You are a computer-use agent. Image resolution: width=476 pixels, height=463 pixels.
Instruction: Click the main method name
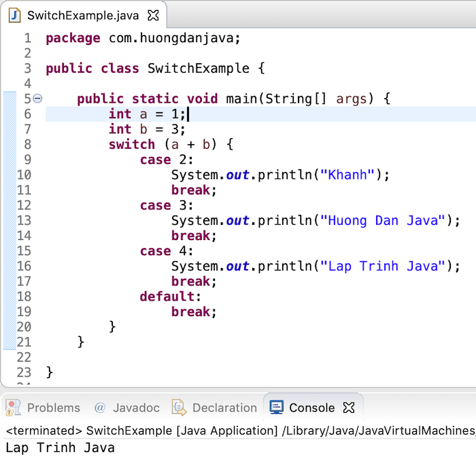(241, 99)
